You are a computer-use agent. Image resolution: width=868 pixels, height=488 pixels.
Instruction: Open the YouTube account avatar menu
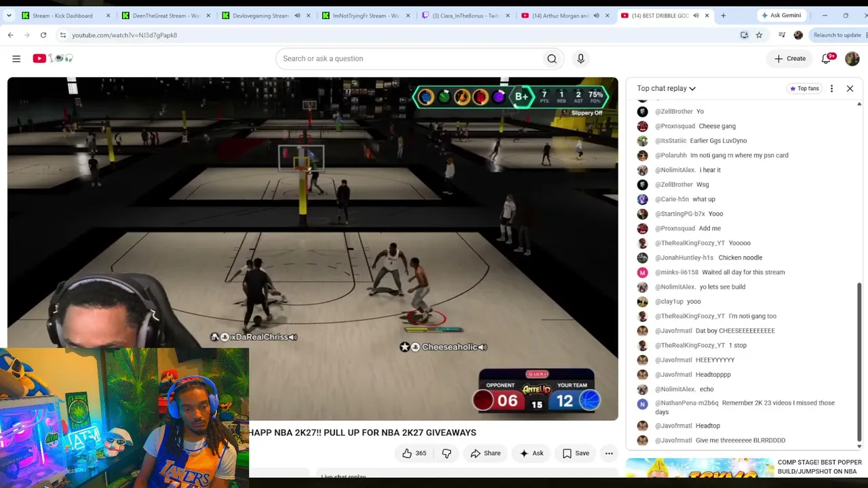pyautogui.click(x=852, y=59)
